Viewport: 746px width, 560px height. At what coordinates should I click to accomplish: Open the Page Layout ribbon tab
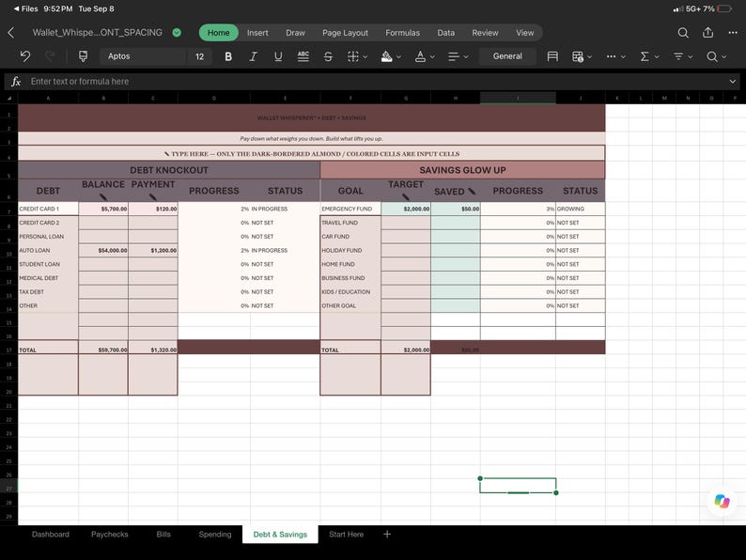345,32
